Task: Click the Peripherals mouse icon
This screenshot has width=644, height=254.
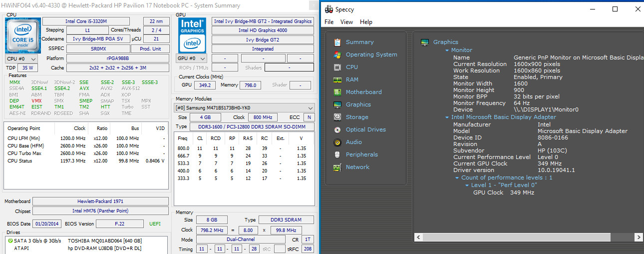Action: tap(337, 154)
